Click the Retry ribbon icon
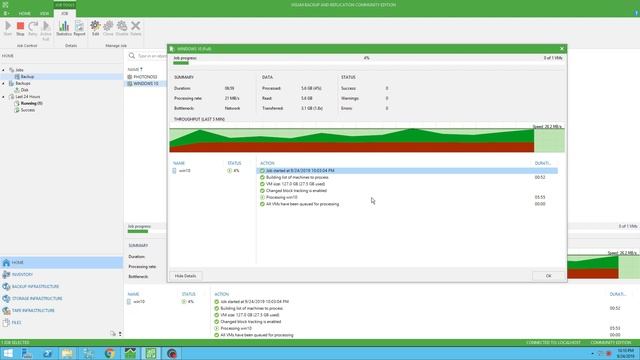 [x=33, y=29]
